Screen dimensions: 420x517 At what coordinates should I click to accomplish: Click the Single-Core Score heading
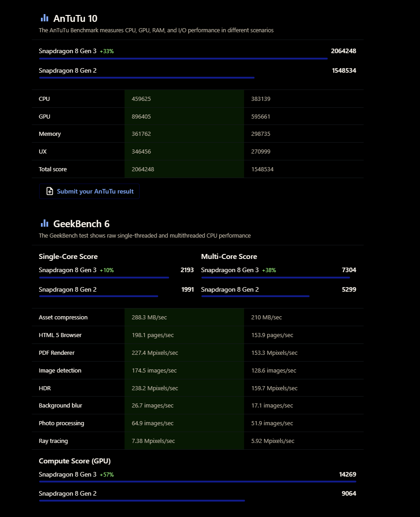68,256
